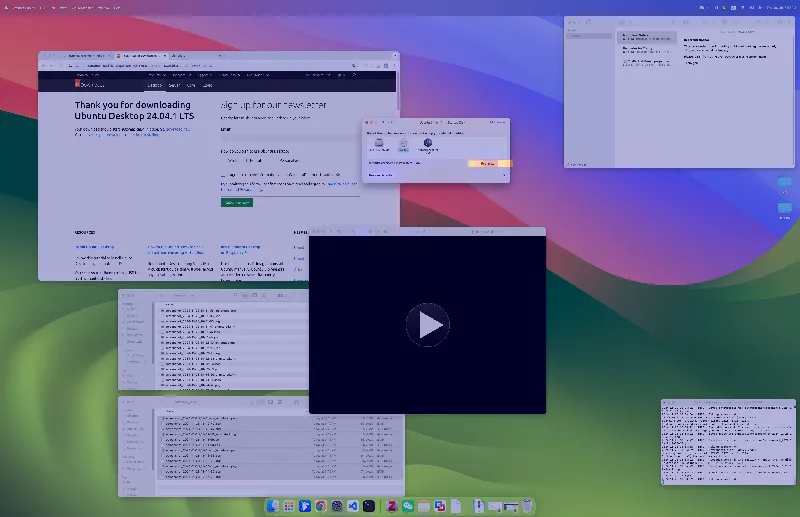This screenshot has width=800, height=517.
Task: Open Visual Studio Code from the Dock
Action: [x=353, y=506]
